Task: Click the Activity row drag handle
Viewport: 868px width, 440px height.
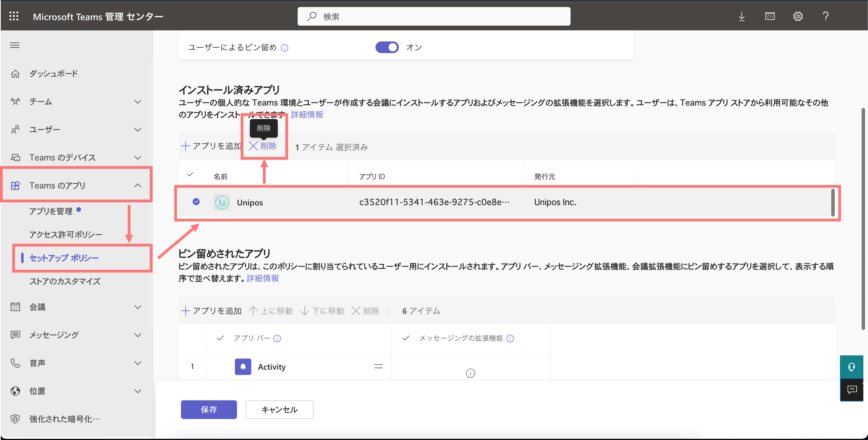Action: 378,366
